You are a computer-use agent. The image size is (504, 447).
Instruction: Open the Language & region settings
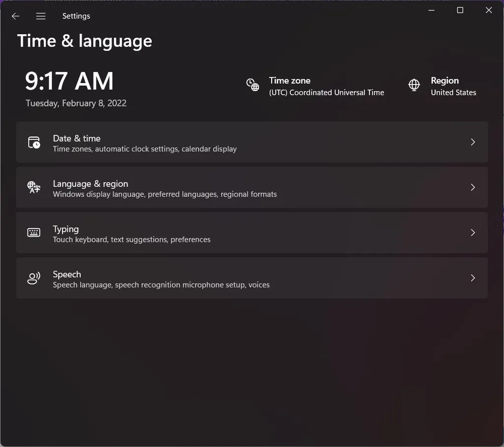252,187
